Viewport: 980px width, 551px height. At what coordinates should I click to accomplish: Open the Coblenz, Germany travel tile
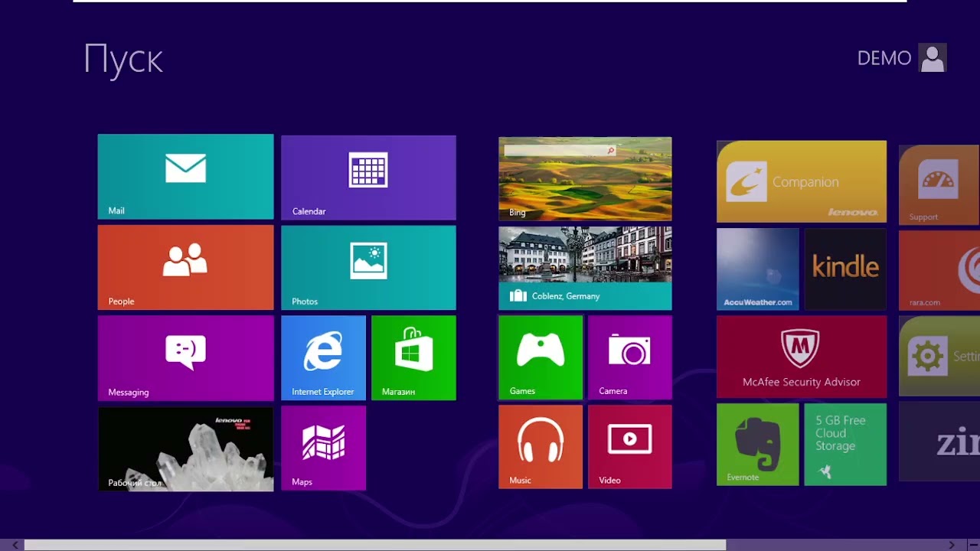click(x=585, y=268)
